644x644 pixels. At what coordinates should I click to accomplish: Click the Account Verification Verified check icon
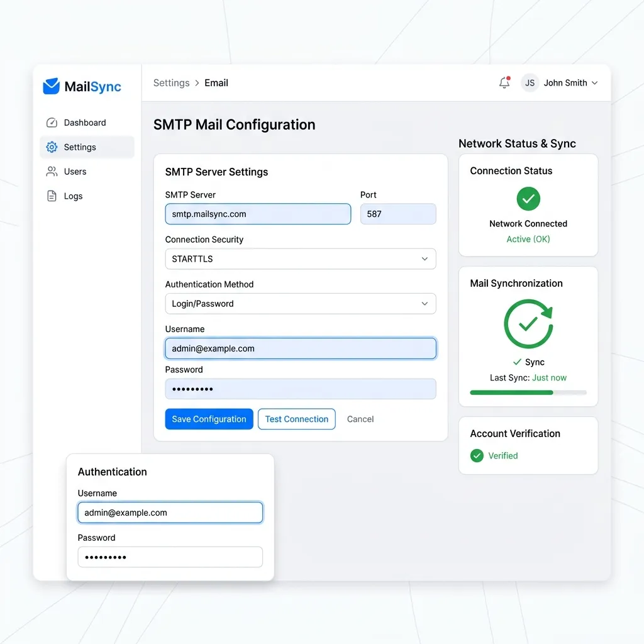tap(477, 455)
